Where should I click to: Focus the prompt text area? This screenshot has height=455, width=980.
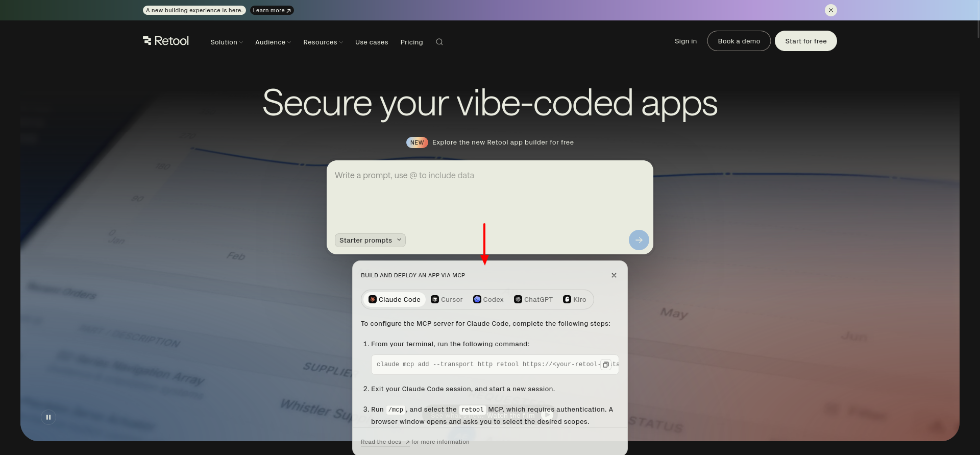[x=490, y=197]
